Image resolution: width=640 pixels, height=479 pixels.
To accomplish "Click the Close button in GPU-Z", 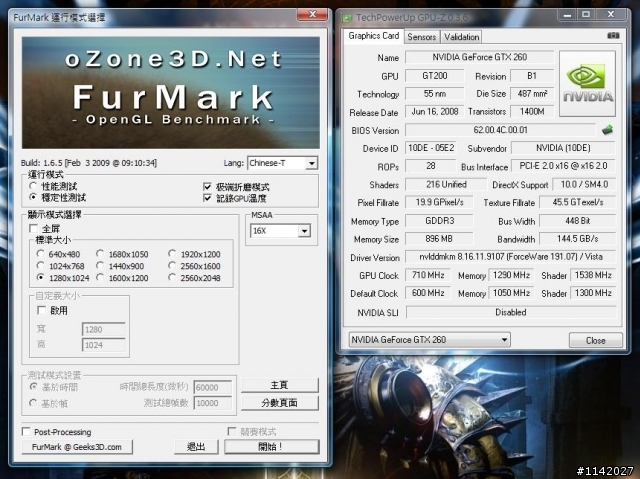I will point(596,340).
